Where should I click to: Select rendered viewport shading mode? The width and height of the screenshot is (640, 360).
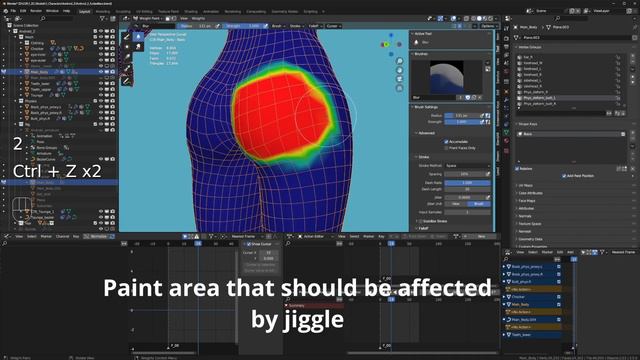pyautogui.click(x=491, y=18)
